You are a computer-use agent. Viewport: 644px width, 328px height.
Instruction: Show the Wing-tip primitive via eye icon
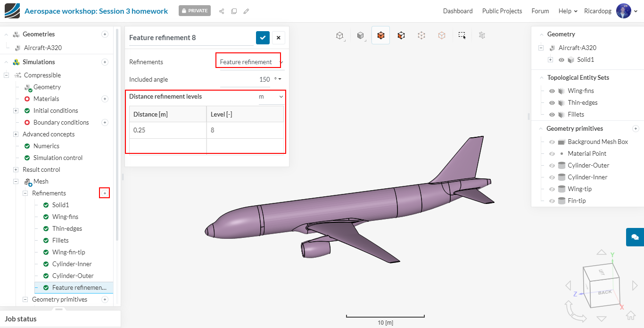click(x=552, y=189)
